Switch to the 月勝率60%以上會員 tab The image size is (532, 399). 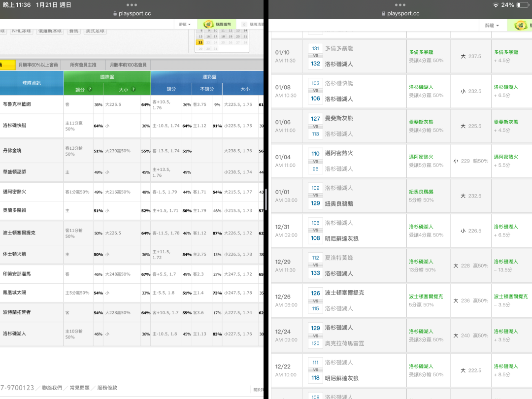[38, 65]
